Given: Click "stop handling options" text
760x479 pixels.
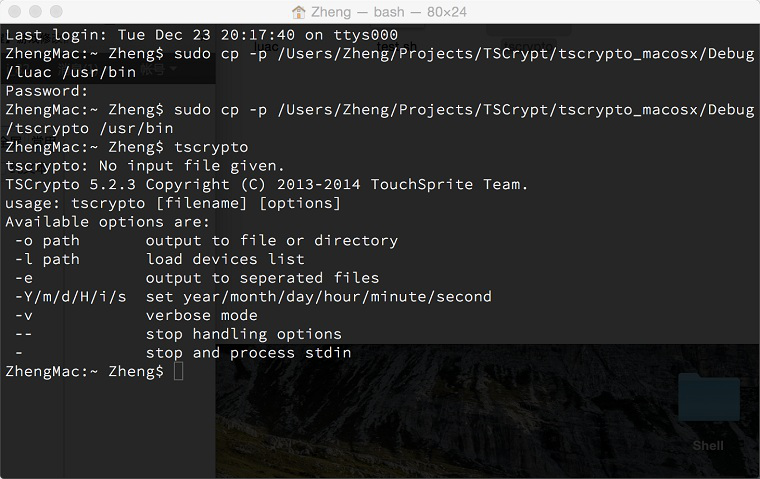Looking at the screenshot, I should (244, 334).
